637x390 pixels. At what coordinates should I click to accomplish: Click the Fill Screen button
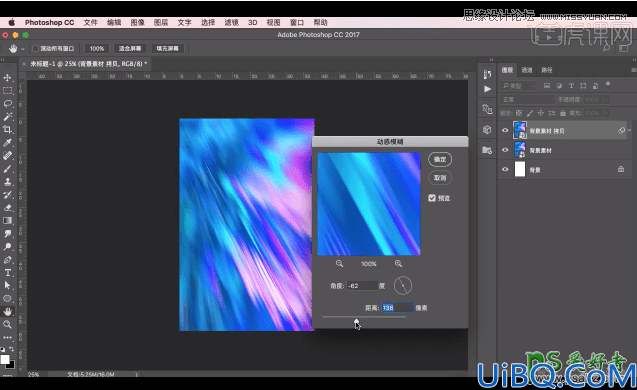(167, 48)
